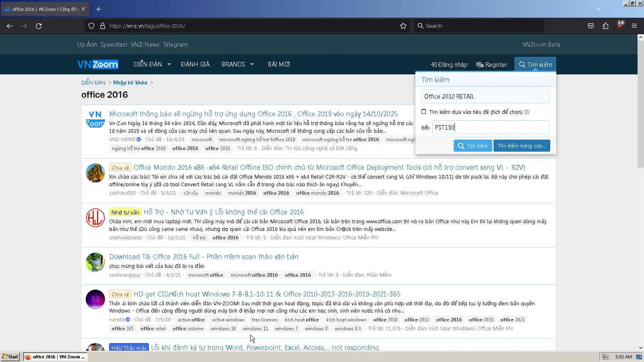Click the office 365 tag
The width and height of the screenshot is (644, 362).
(x=123, y=329)
